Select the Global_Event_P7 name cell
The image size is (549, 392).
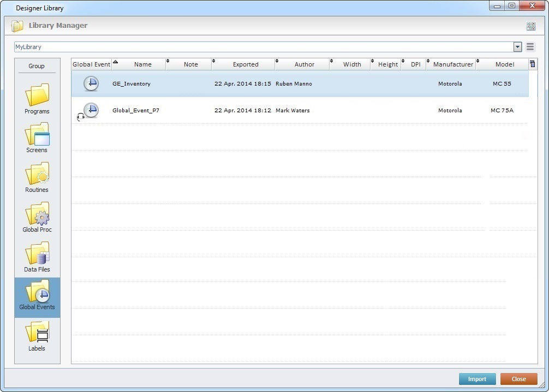tap(136, 110)
